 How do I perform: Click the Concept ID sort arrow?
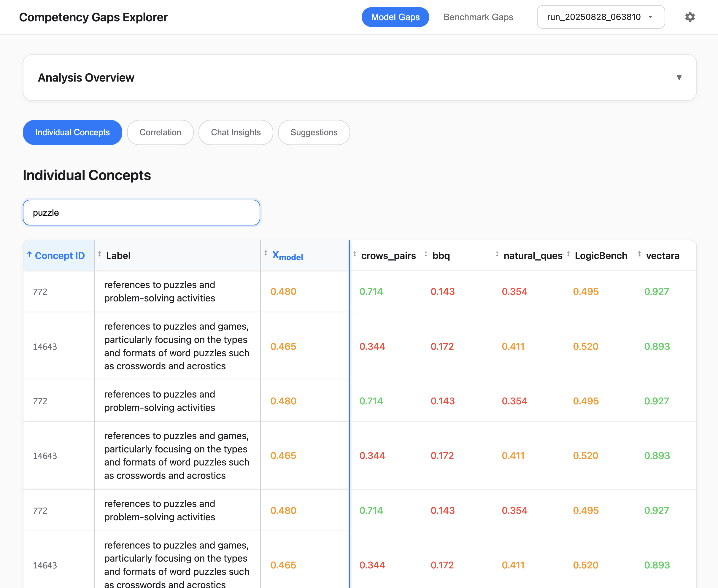tap(29, 254)
